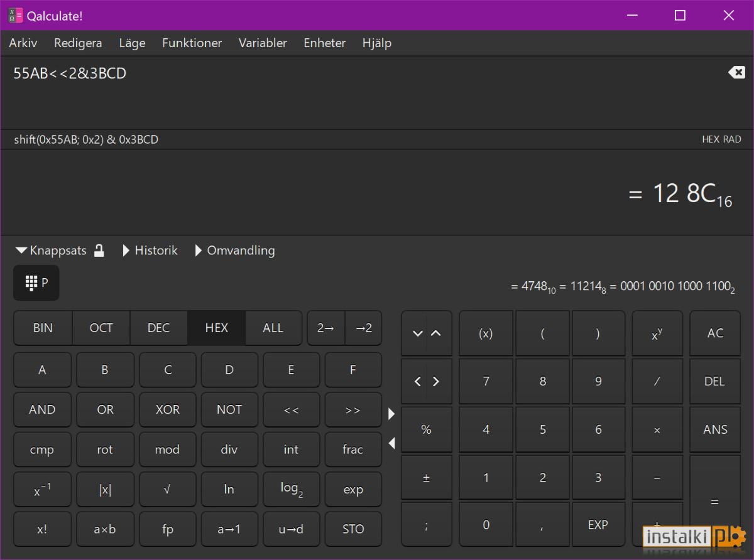Expand the Omvandling conversion panel
This screenshot has width=754, height=560.
pos(235,250)
